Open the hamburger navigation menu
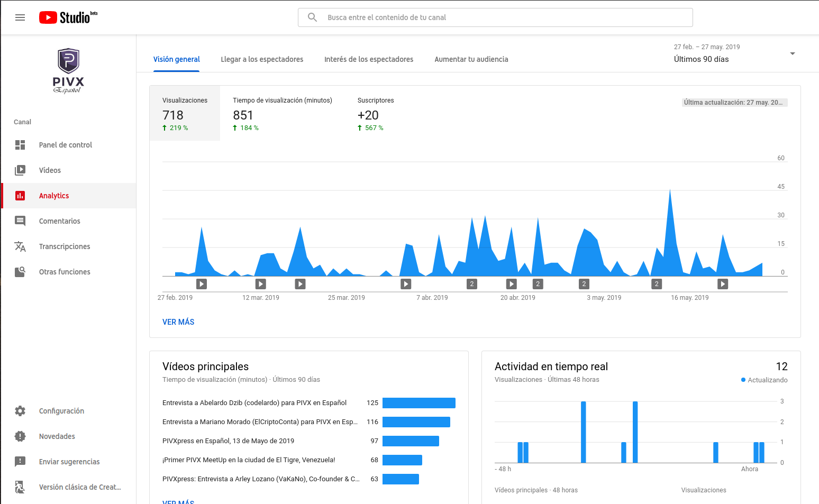The image size is (819, 504). (x=20, y=17)
